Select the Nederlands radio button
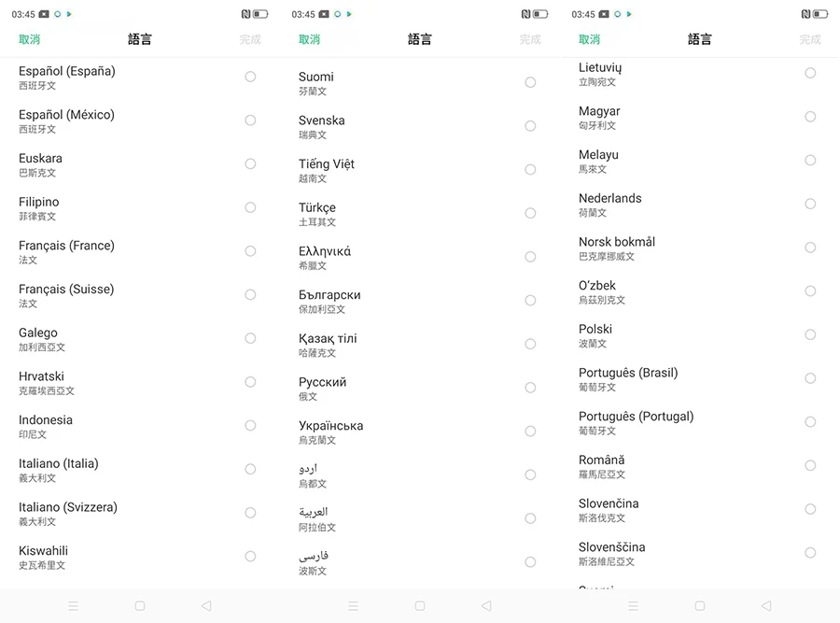Image resolution: width=840 pixels, height=623 pixels. point(810,204)
